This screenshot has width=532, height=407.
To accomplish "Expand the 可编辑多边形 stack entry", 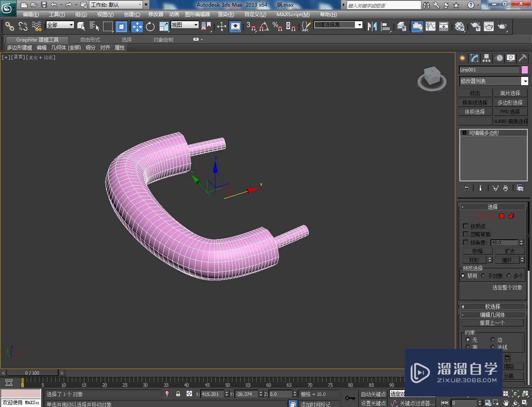I will [x=464, y=133].
